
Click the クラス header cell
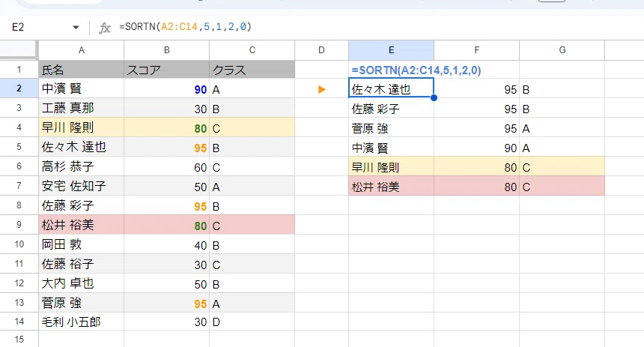coord(252,70)
